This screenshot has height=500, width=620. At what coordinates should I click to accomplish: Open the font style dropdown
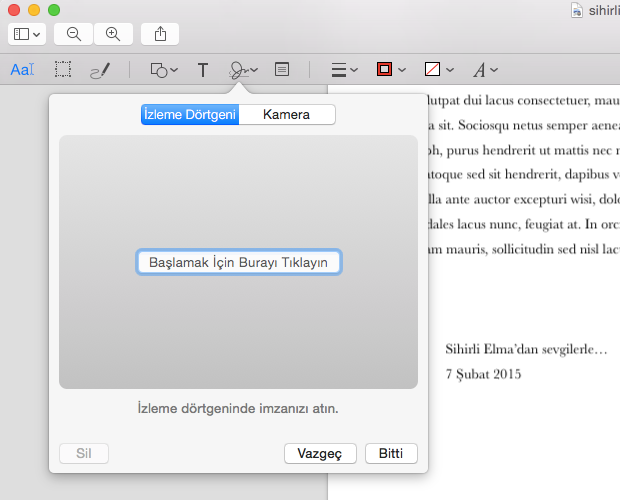[485, 70]
